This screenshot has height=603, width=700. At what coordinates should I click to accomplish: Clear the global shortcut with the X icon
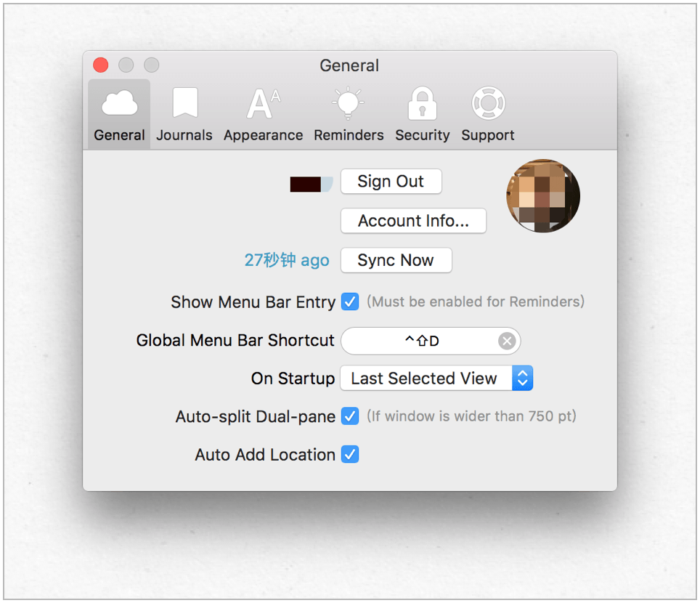(507, 341)
